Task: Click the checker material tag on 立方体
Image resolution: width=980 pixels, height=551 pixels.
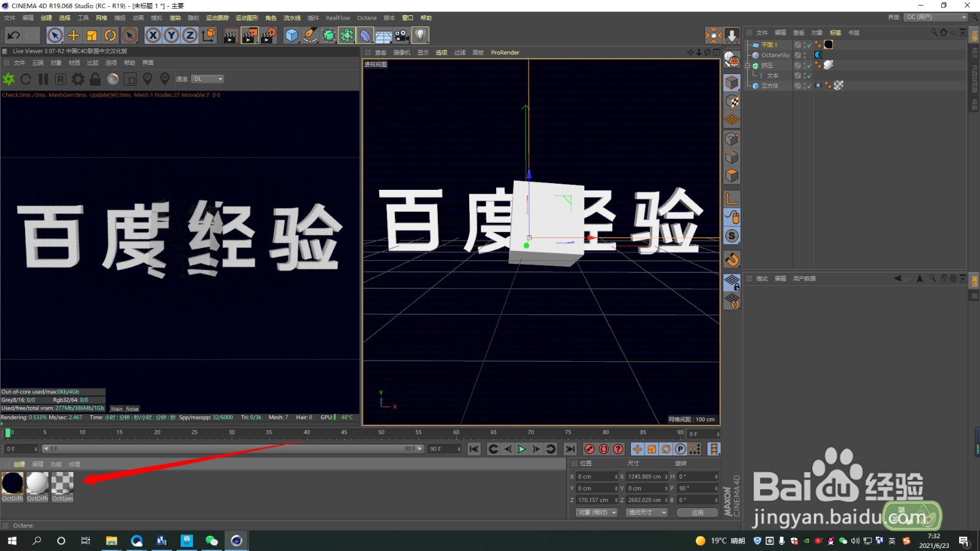Action: [x=839, y=86]
